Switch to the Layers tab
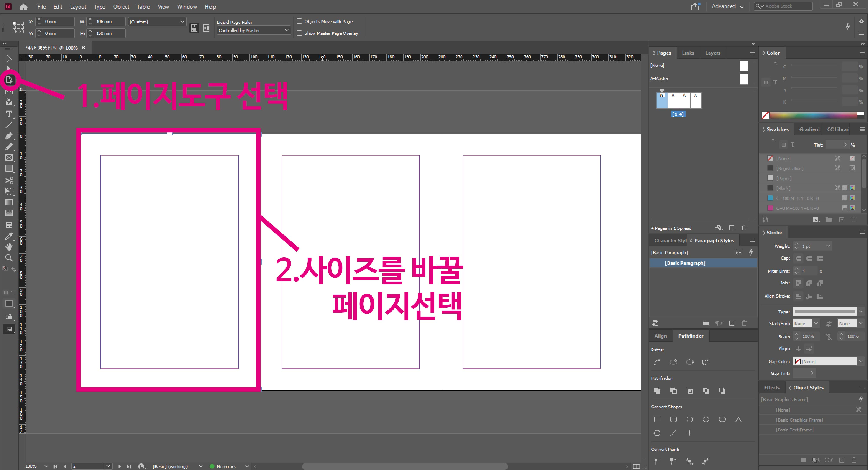This screenshot has width=868, height=470. (713, 53)
